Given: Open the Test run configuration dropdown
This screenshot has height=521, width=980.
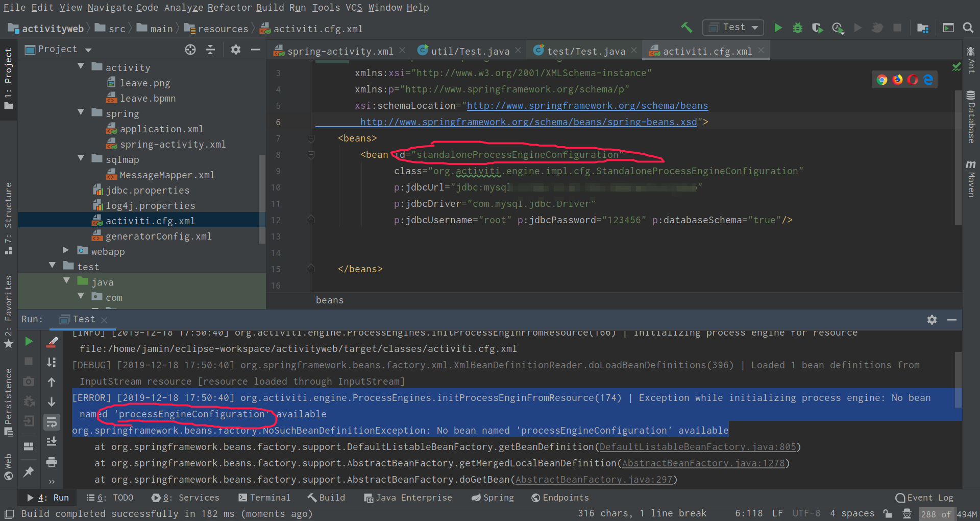Looking at the screenshot, I should 733,28.
